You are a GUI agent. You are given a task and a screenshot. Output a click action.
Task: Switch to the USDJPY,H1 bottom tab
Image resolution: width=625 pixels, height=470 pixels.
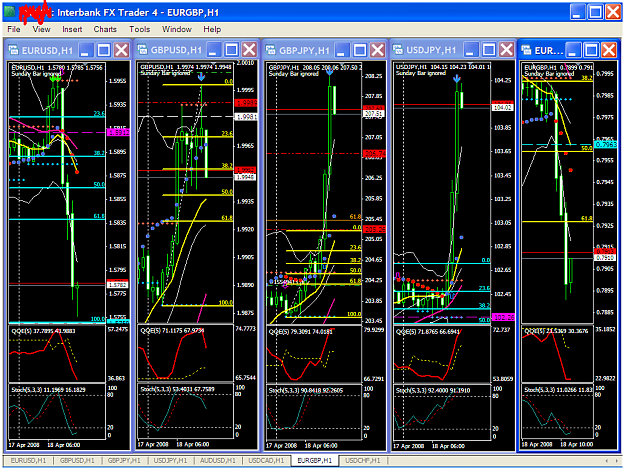coord(171,460)
